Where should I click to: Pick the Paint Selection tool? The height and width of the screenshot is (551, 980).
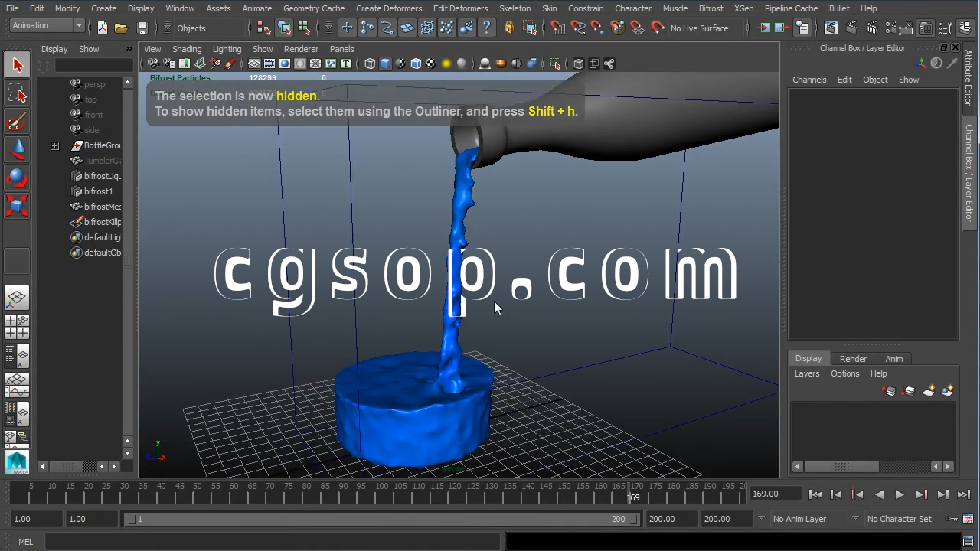(17, 122)
